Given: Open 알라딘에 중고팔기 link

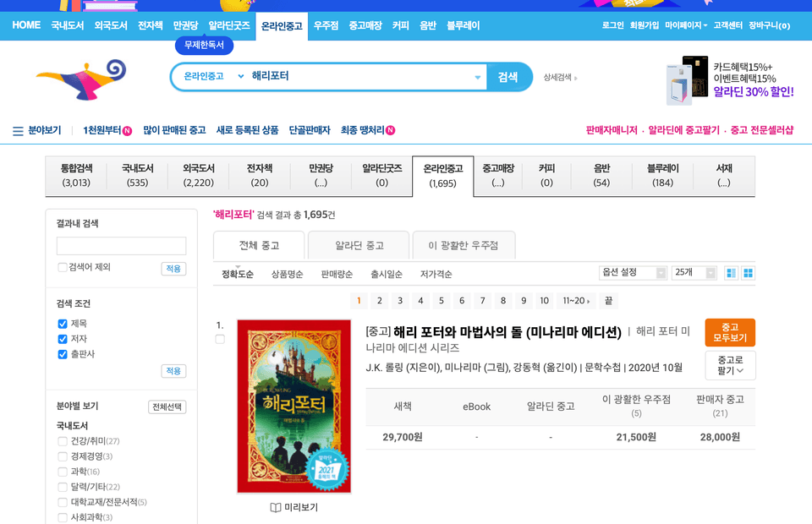Looking at the screenshot, I should pyautogui.click(x=684, y=130).
